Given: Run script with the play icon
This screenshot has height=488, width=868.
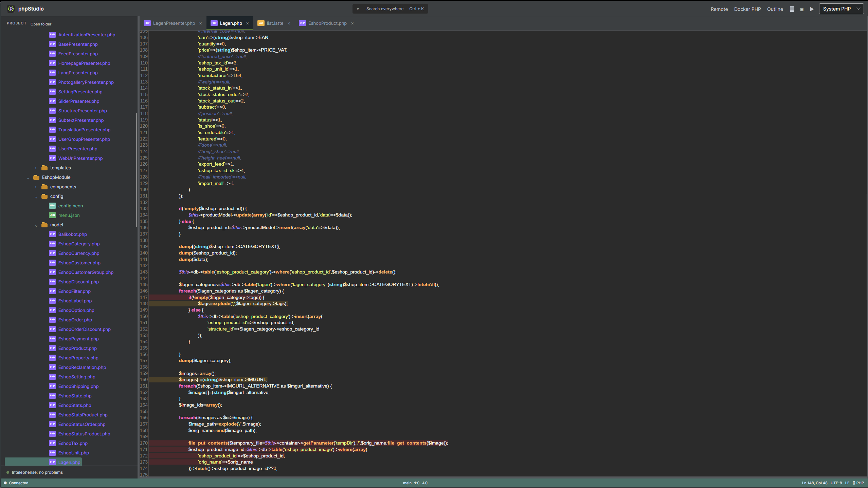Looking at the screenshot, I should 811,9.
